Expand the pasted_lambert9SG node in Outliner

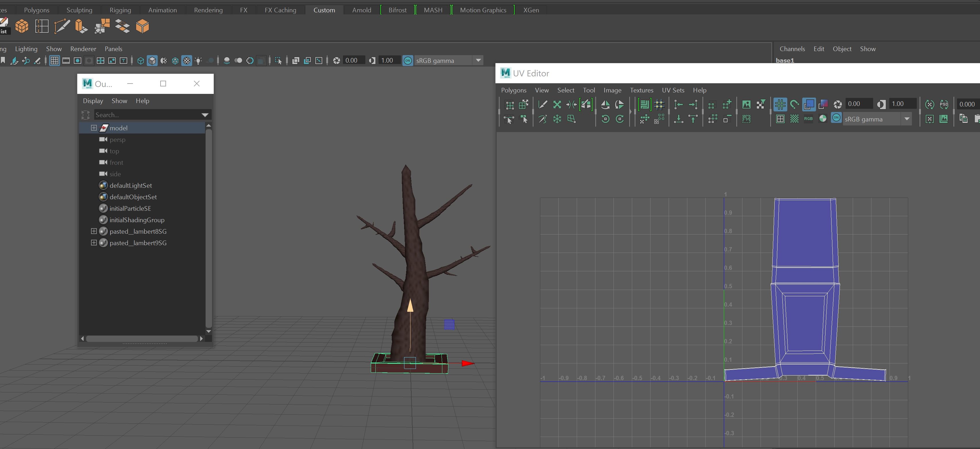[94, 243]
